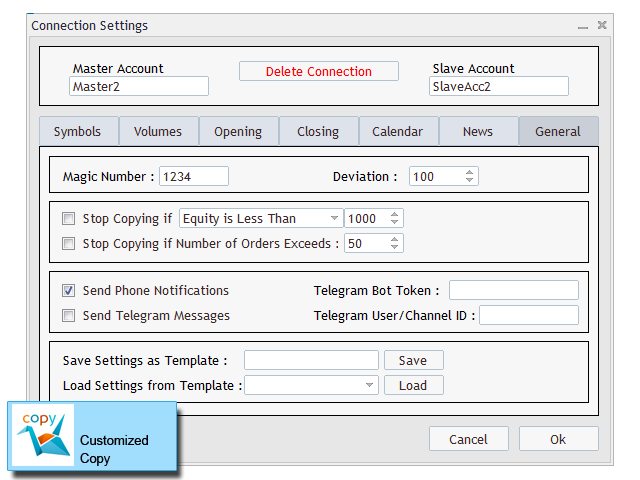Click the Telegram User/Channel ID field
Viewport: 640px width, 480px height.
pos(529,316)
